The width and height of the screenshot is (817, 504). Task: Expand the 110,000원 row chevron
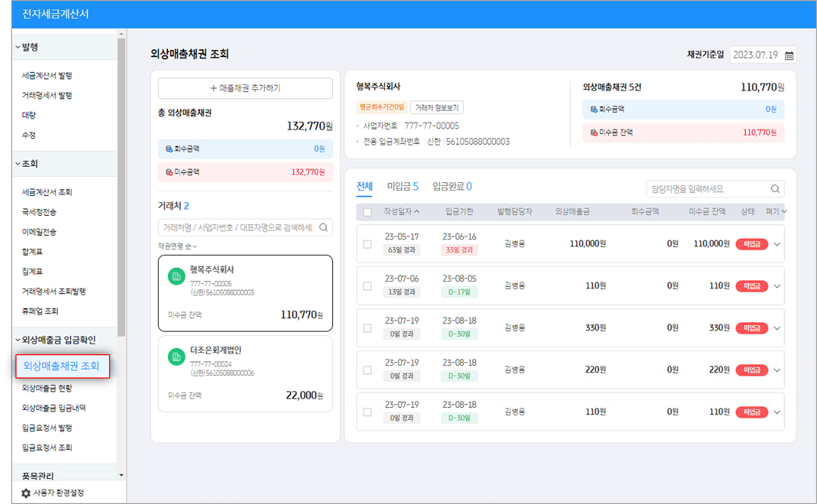pyautogui.click(x=777, y=244)
